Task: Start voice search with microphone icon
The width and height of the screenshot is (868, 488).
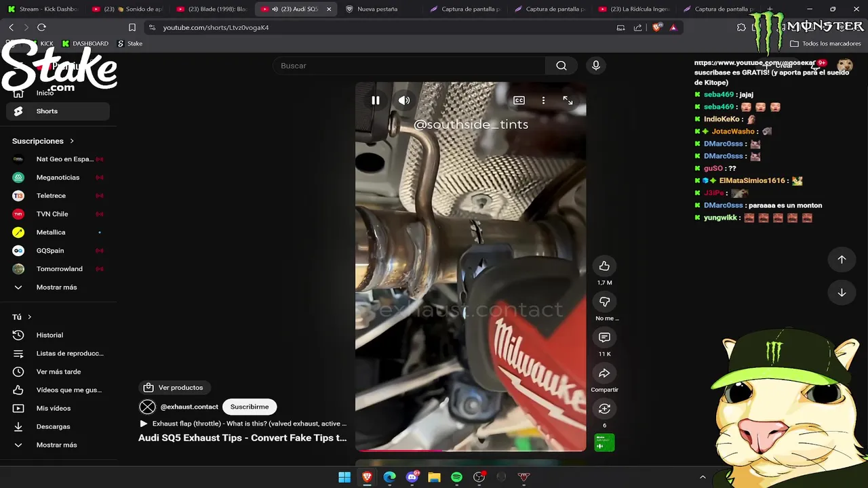Action: tap(596, 66)
